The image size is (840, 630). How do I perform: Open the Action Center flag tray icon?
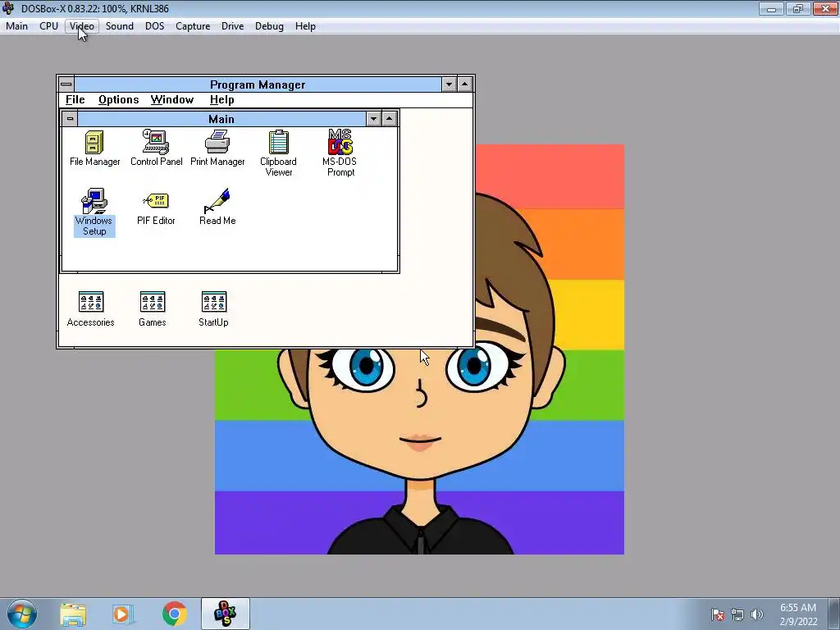[718, 614]
